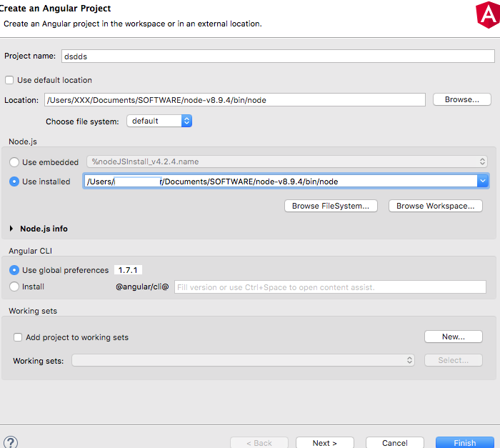This screenshot has width=500, height=448.
Task: Choose the Use global preferences option
Action: pos(14,270)
